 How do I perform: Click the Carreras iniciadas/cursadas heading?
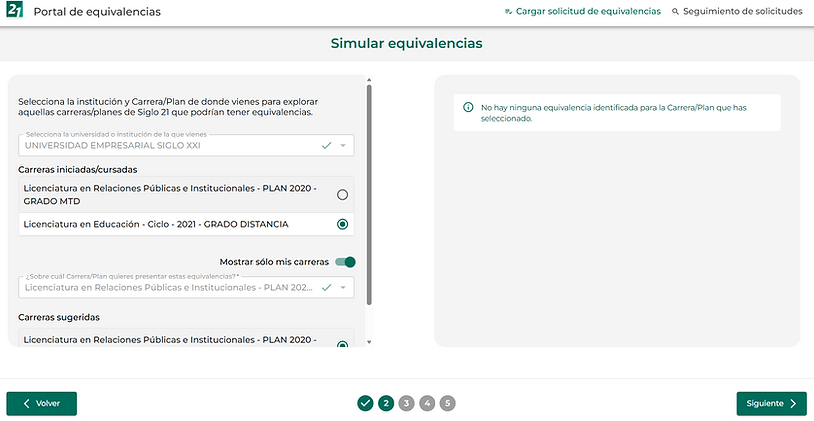[x=78, y=170]
